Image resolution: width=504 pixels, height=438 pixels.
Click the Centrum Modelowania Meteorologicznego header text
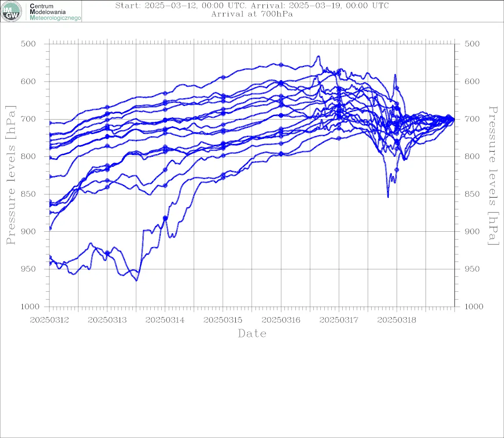tap(55, 12)
